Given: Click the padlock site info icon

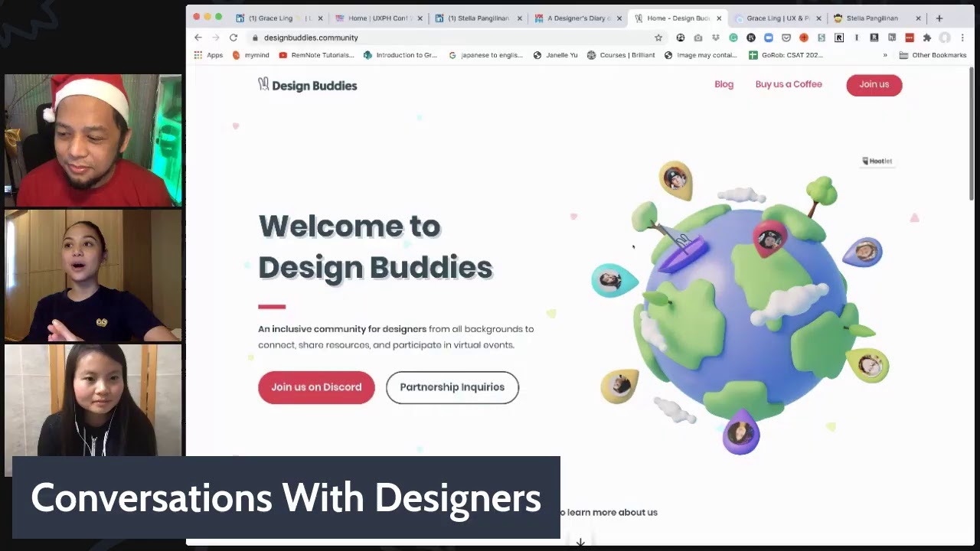Looking at the screenshot, I should click(255, 37).
